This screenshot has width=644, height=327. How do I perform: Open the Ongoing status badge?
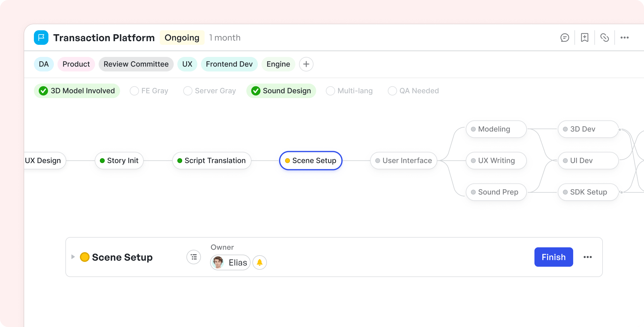pos(182,38)
